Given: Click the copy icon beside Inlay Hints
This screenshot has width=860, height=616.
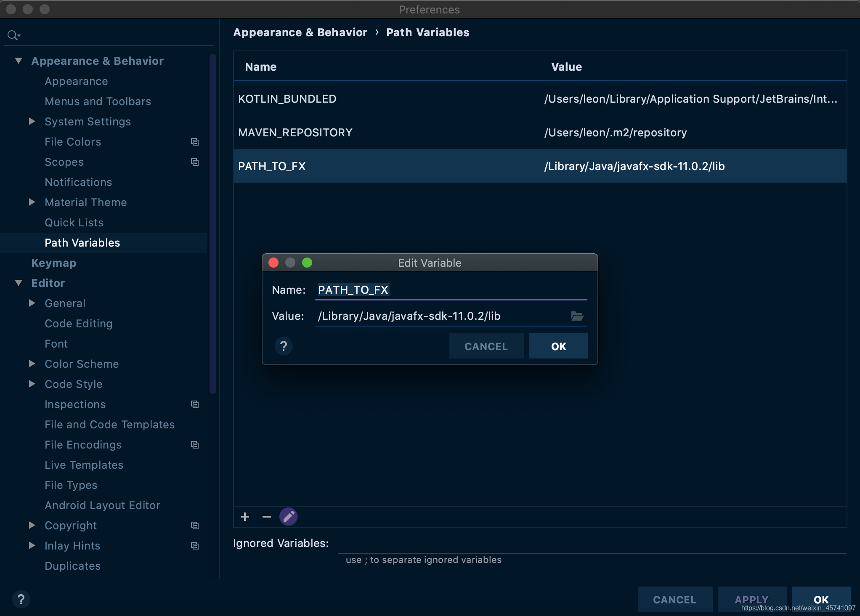Looking at the screenshot, I should (x=195, y=545).
